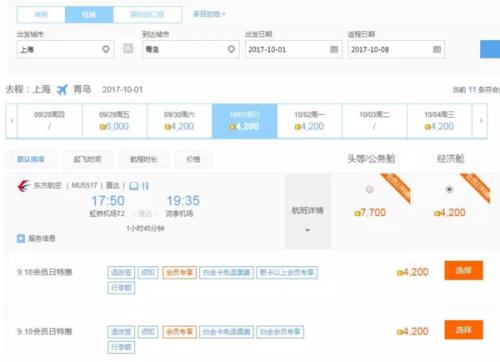Swap departure and arrival cities icon
This screenshot has width=500, height=362.
(x=128, y=49)
